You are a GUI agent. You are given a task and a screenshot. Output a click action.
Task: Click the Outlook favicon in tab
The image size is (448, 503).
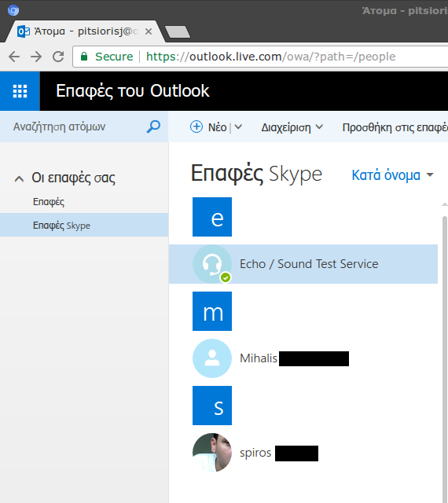coord(24,31)
